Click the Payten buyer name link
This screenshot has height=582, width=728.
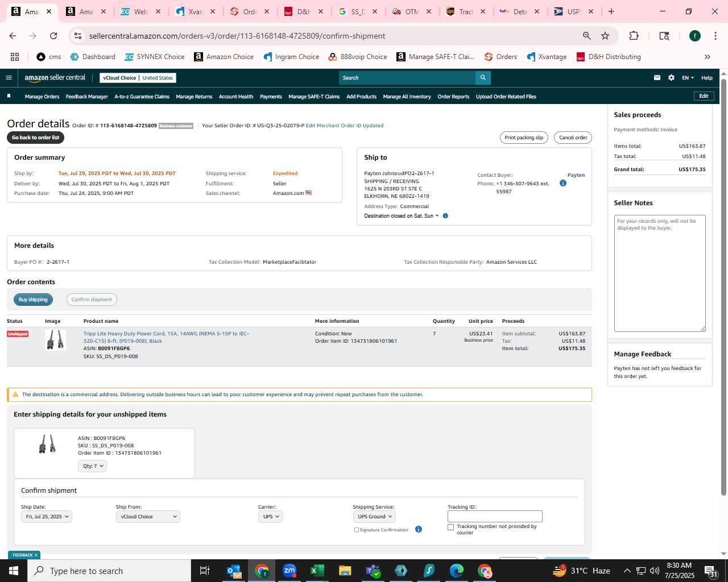[x=576, y=175]
